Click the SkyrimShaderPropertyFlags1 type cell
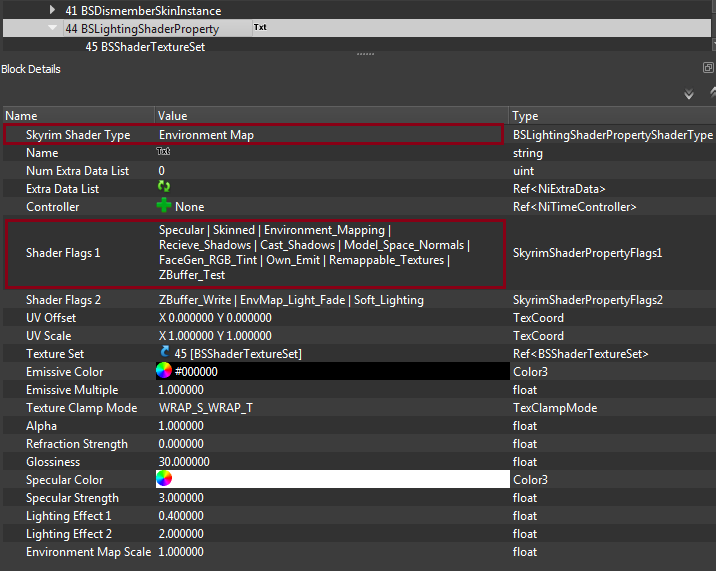The height and width of the screenshot is (571, 716). point(587,253)
